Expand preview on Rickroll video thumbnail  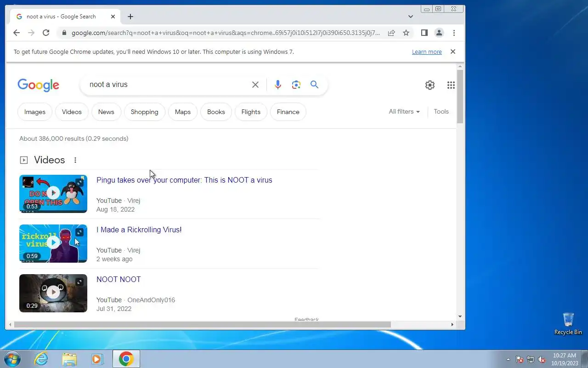tap(79, 232)
